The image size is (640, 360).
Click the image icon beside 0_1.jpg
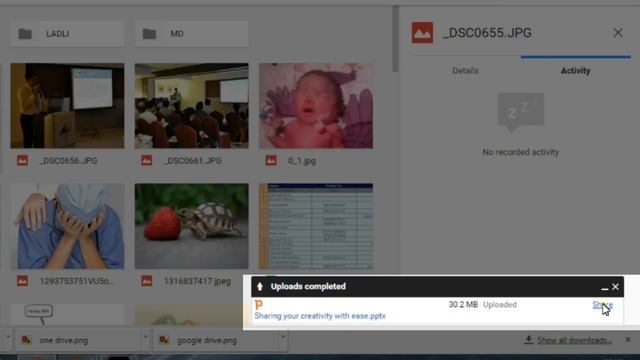pos(271,160)
